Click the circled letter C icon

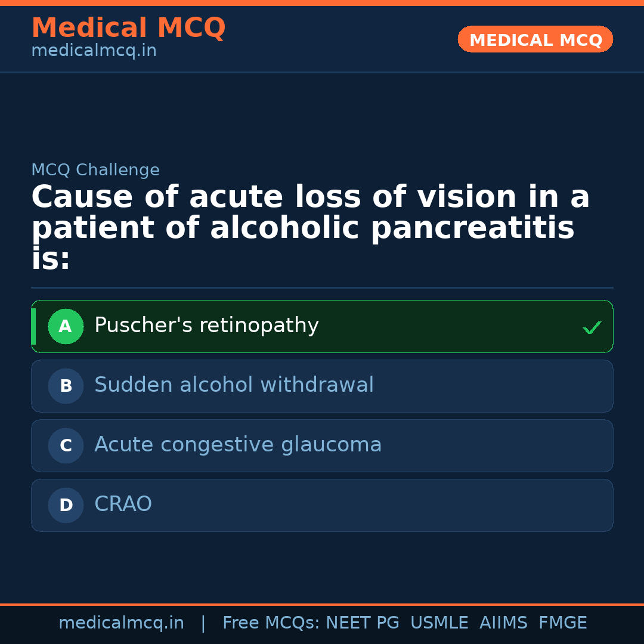click(x=66, y=445)
